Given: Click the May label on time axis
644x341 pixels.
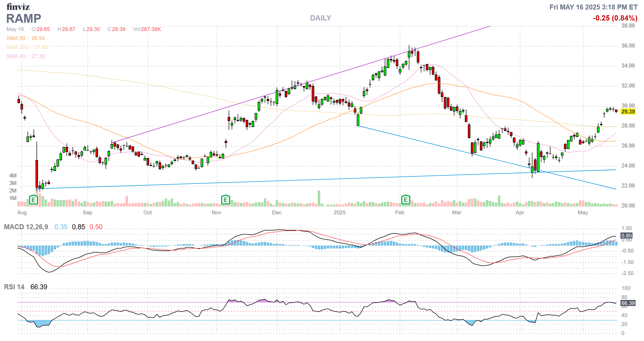Looking at the screenshot, I should coord(582,212).
